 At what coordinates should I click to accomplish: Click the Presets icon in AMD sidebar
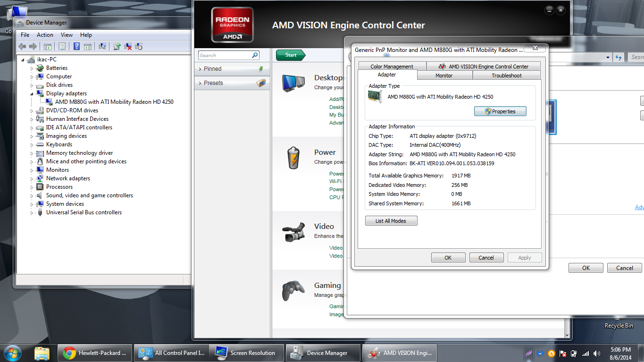(261, 83)
